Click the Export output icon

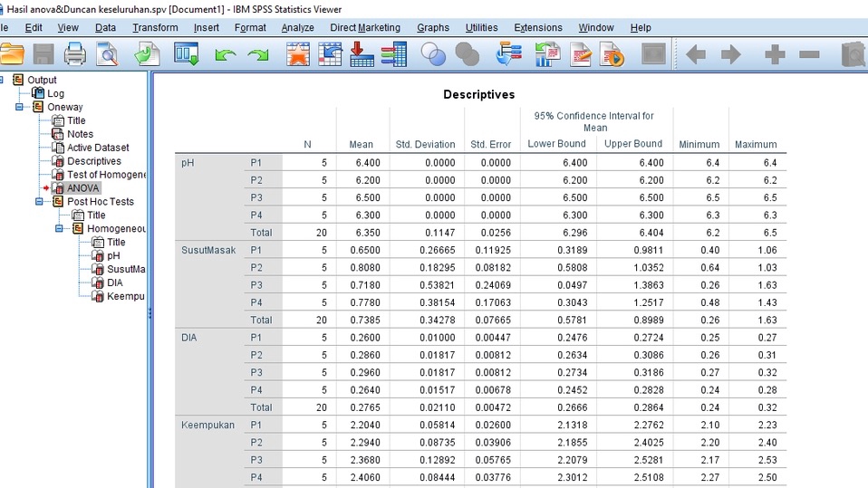click(147, 55)
